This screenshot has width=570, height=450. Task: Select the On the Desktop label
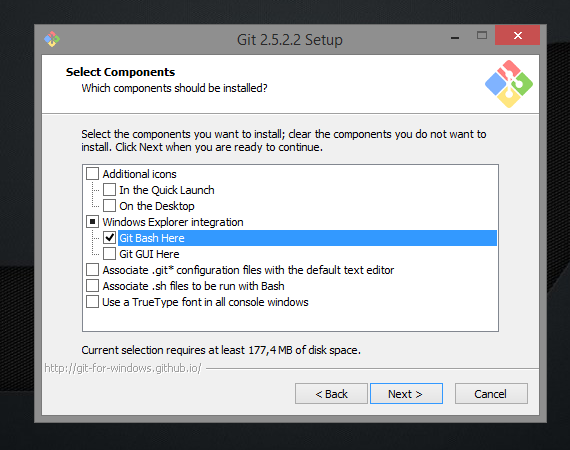(x=157, y=206)
